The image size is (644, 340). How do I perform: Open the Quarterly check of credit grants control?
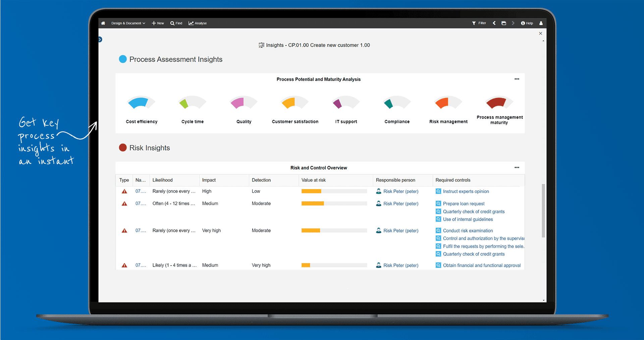click(474, 211)
